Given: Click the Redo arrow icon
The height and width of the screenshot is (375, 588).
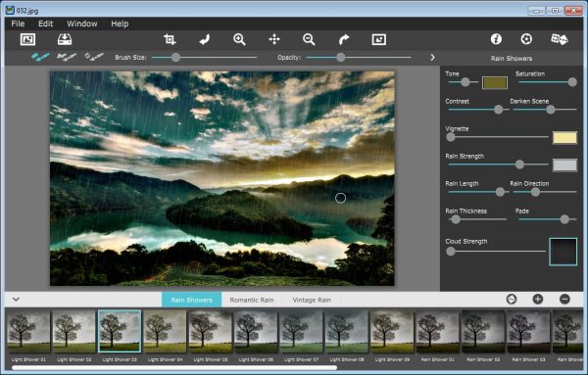Looking at the screenshot, I should [x=344, y=39].
